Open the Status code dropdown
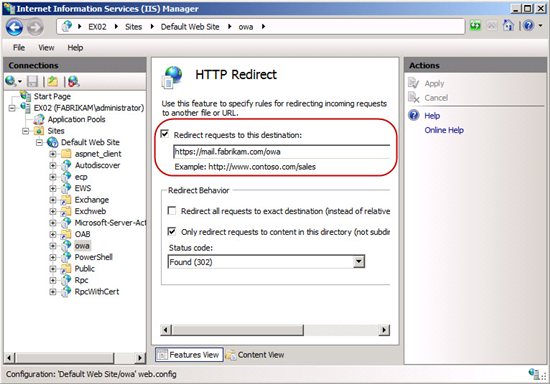Viewport: 550px width, 384px height. (x=358, y=262)
